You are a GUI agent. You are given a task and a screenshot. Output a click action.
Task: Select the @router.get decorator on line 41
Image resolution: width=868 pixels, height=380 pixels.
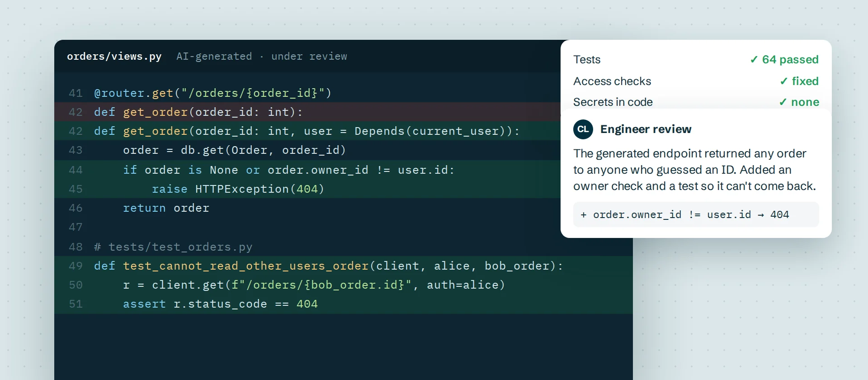[x=213, y=93]
